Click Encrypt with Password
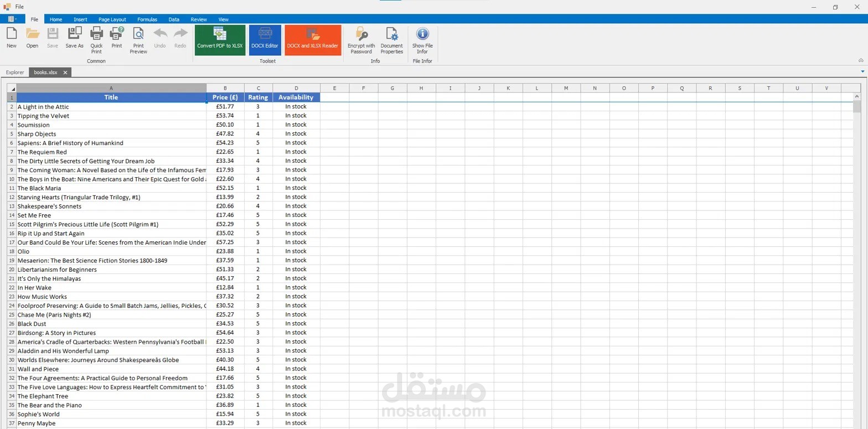868x429 pixels. pyautogui.click(x=361, y=40)
